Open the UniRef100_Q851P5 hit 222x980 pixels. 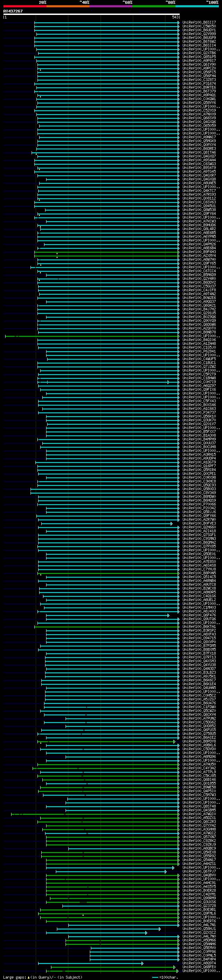(x=199, y=57)
